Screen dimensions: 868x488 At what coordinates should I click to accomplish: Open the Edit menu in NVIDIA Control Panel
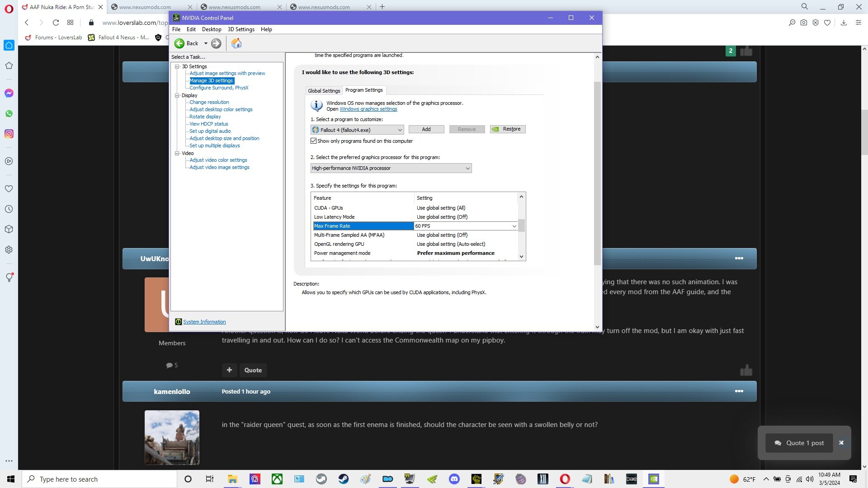[x=191, y=29]
